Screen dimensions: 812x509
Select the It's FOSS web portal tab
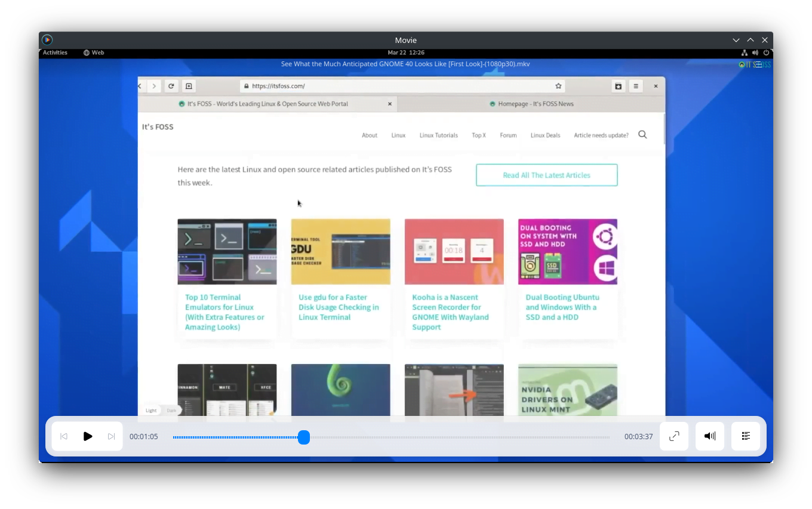267,104
